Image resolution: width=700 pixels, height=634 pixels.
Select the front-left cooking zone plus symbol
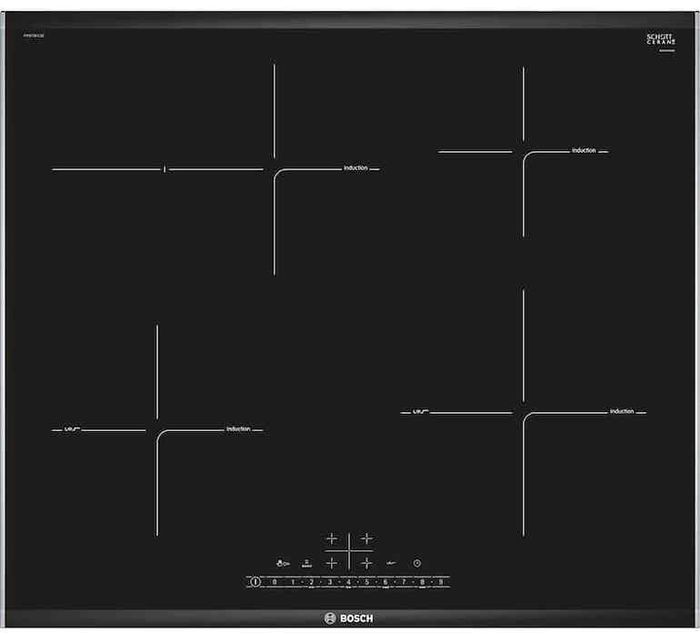[332, 563]
